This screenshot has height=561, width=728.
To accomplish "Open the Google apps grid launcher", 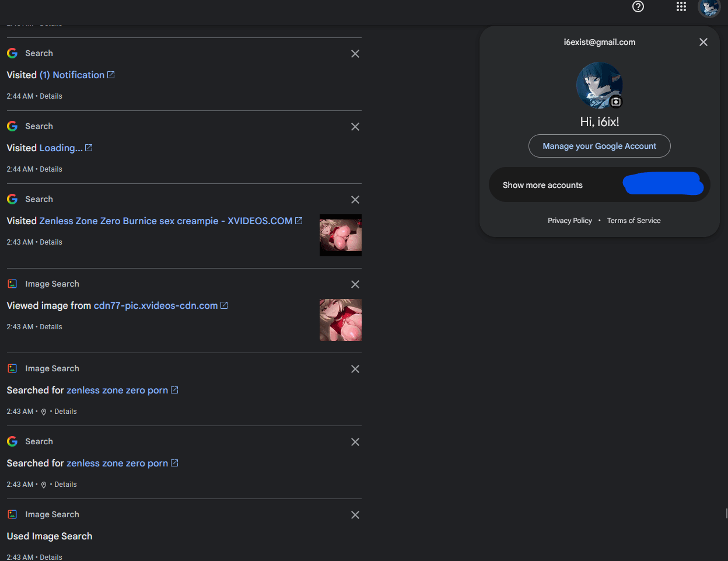I will 681,7.
